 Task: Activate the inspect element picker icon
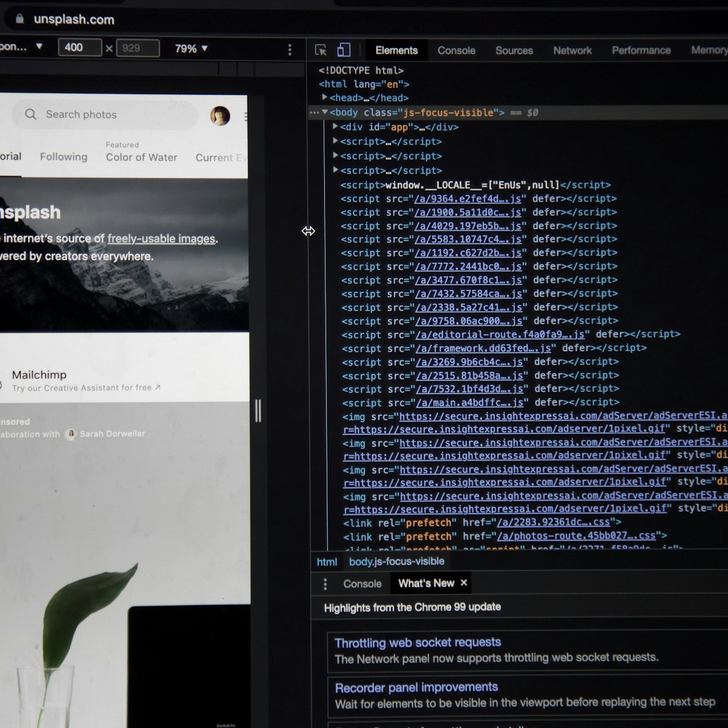[x=321, y=50]
